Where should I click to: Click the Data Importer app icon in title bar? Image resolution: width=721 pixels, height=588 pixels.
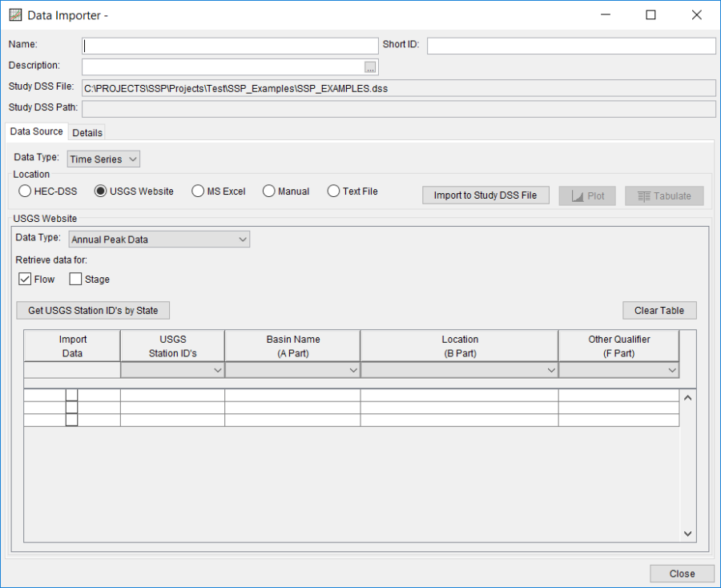15,14
